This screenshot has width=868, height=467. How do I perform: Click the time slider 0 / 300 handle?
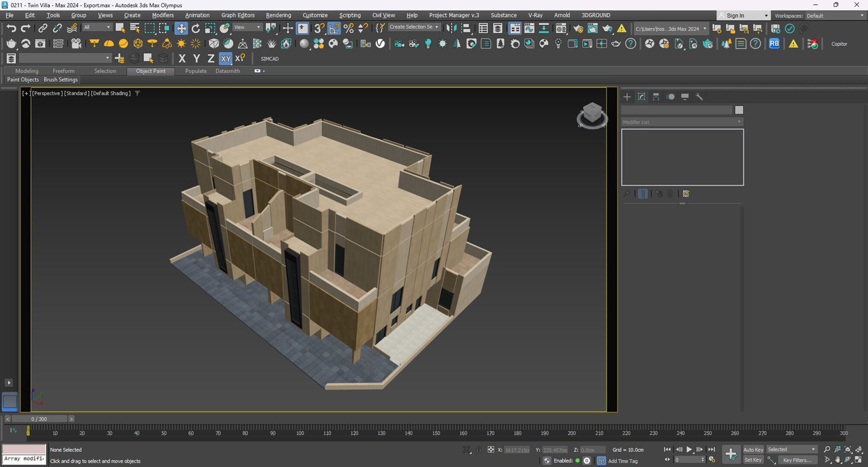pos(39,419)
